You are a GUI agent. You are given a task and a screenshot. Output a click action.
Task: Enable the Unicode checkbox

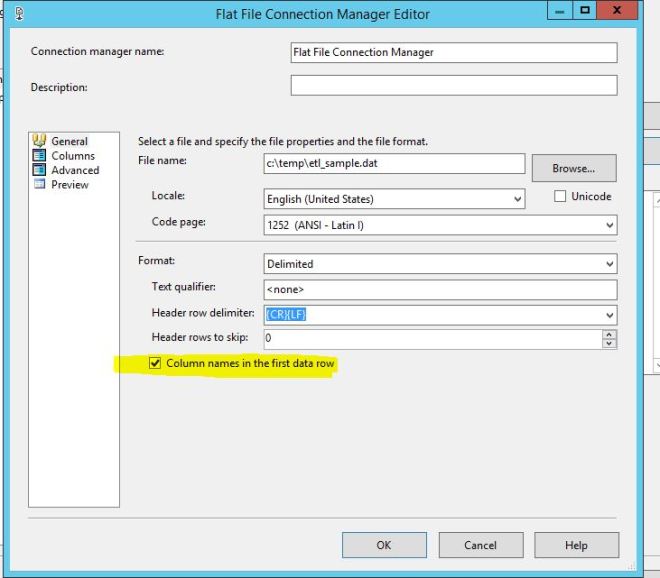click(560, 197)
